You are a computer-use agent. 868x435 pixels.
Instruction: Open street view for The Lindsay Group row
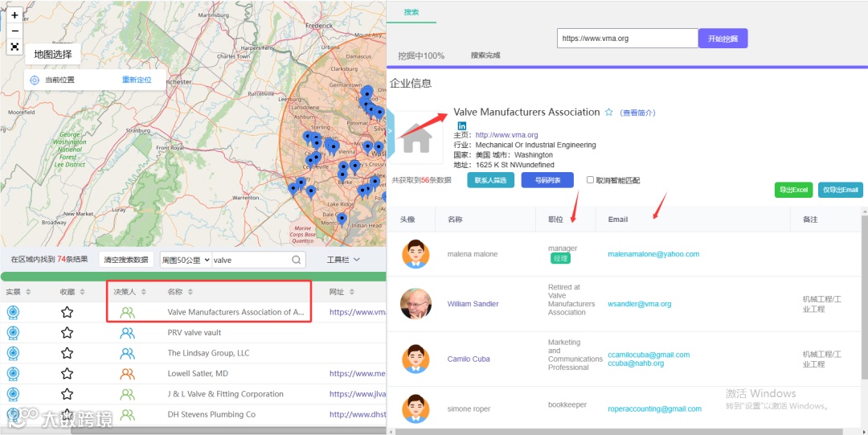(12, 353)
